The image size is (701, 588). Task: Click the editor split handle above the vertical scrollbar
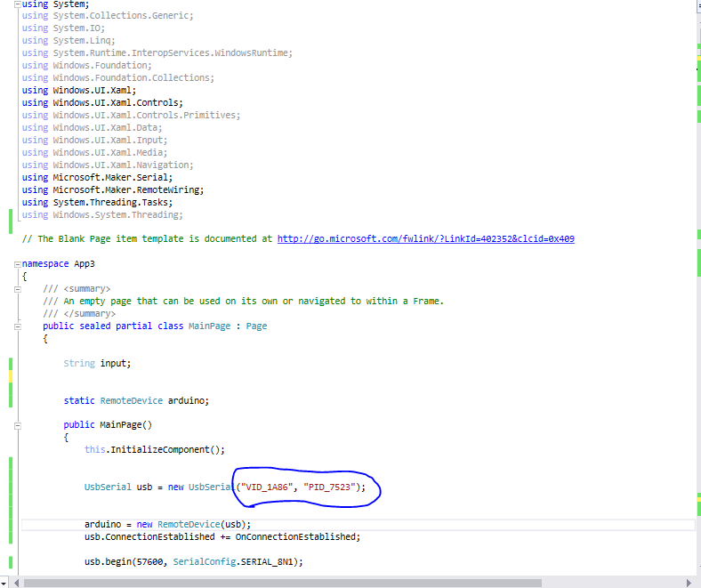[698, 4]
